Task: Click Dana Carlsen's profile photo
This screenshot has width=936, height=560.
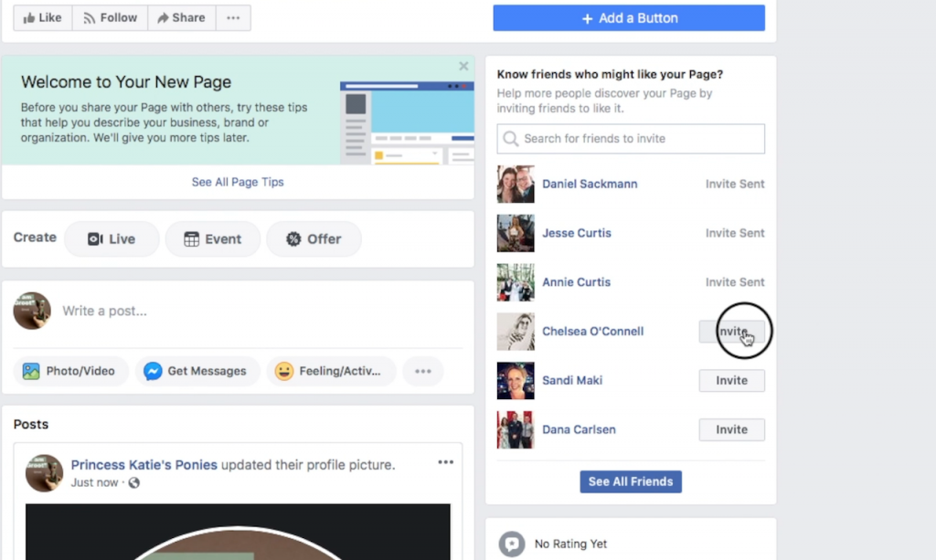Action: click(x=516, y=429)
